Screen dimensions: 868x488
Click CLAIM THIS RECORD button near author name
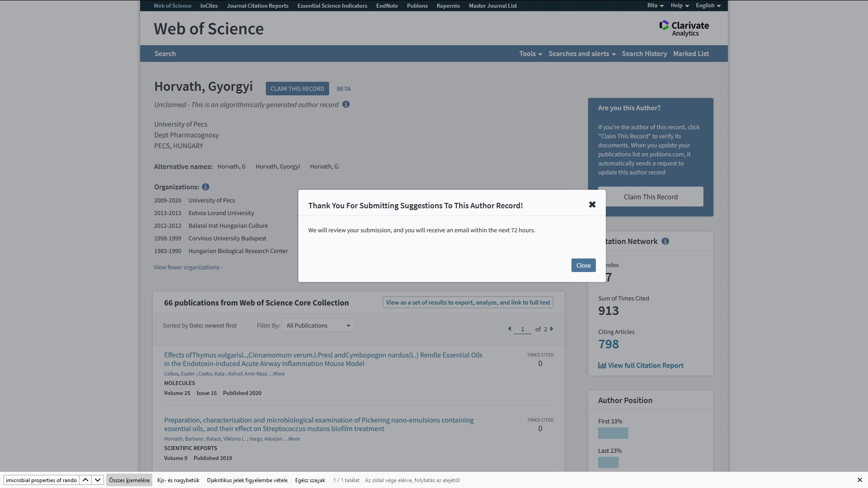pos(297,89)
